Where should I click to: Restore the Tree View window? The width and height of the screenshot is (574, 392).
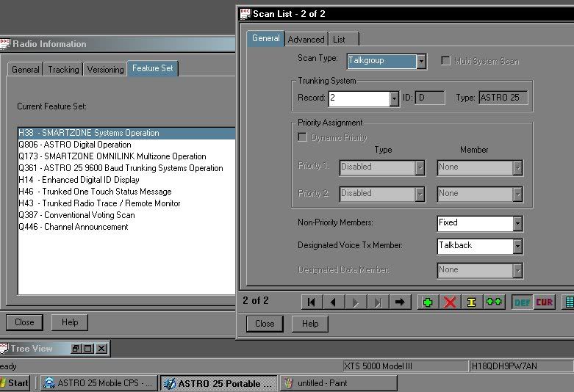pos(76,349)
